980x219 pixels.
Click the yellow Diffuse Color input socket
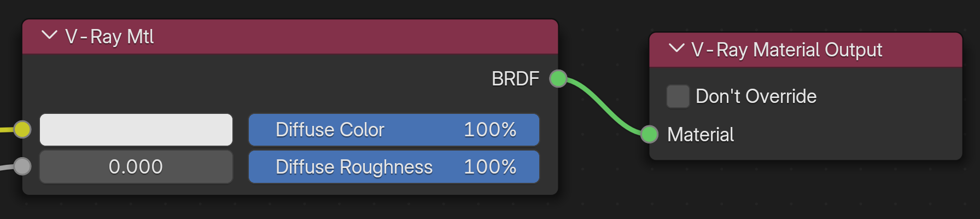22,130
